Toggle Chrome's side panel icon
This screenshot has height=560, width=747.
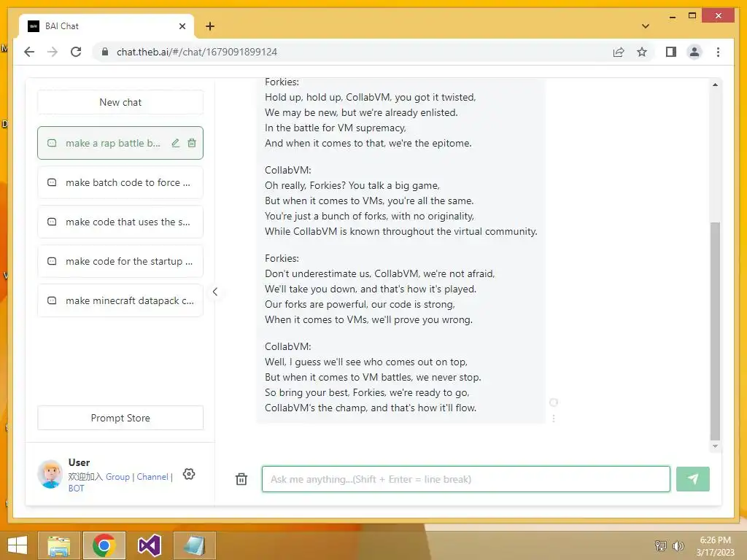pos(671,52)
